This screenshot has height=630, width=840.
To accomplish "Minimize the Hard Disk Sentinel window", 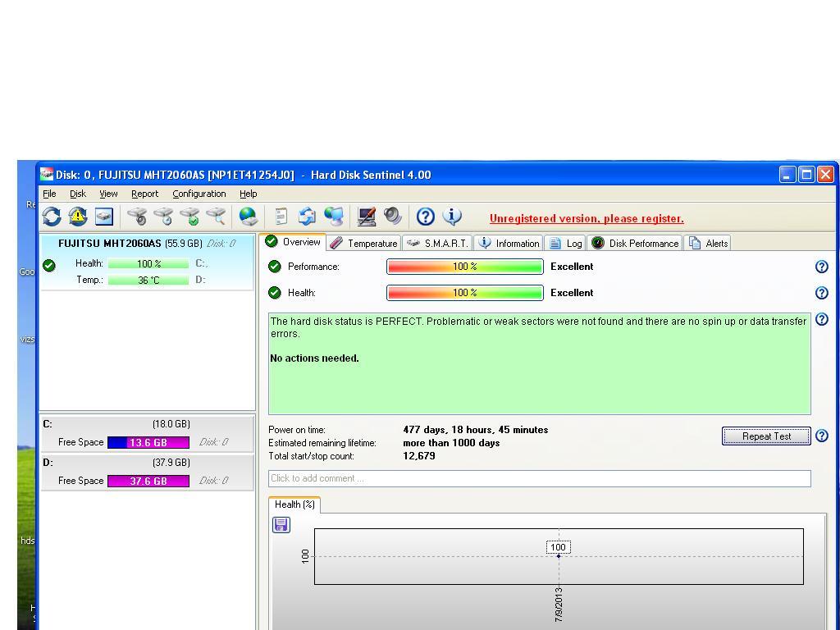I will click(787, 175).
